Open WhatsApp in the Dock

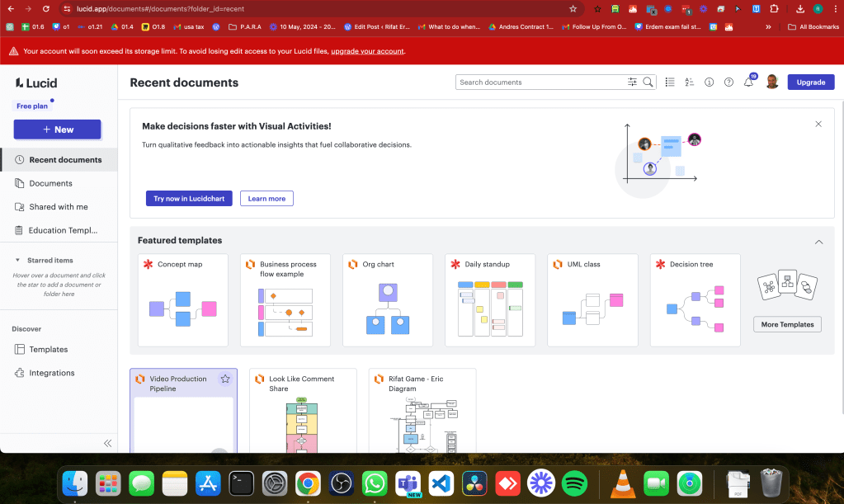point(375,483)
